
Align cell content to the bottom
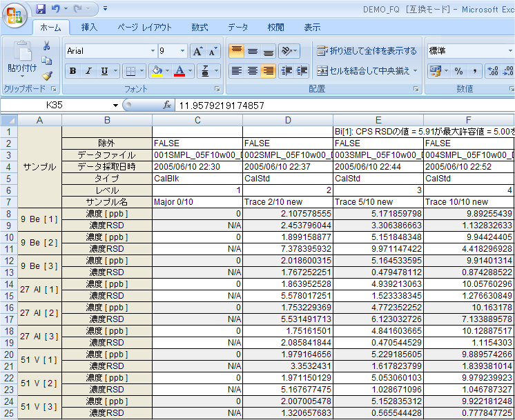pos(269,51)
